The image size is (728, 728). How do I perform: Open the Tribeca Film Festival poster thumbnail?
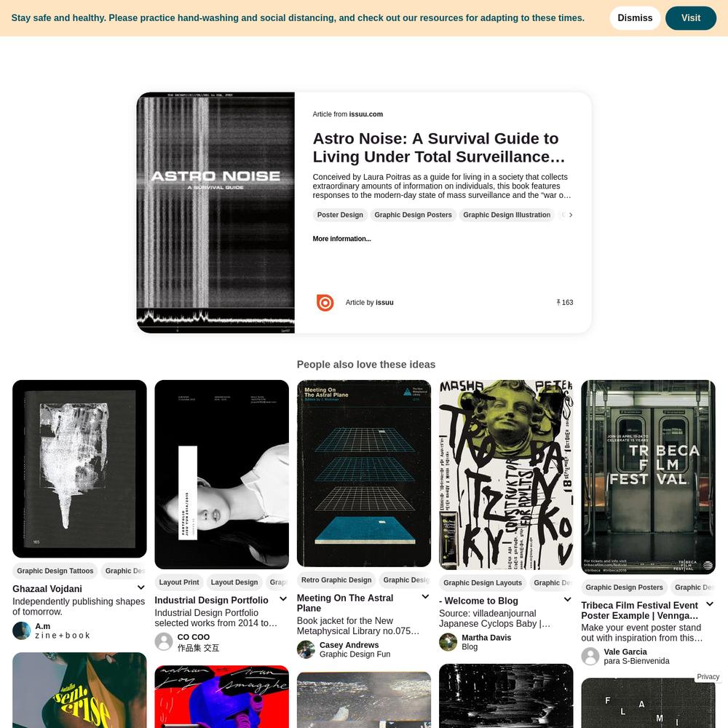(648, 477)
